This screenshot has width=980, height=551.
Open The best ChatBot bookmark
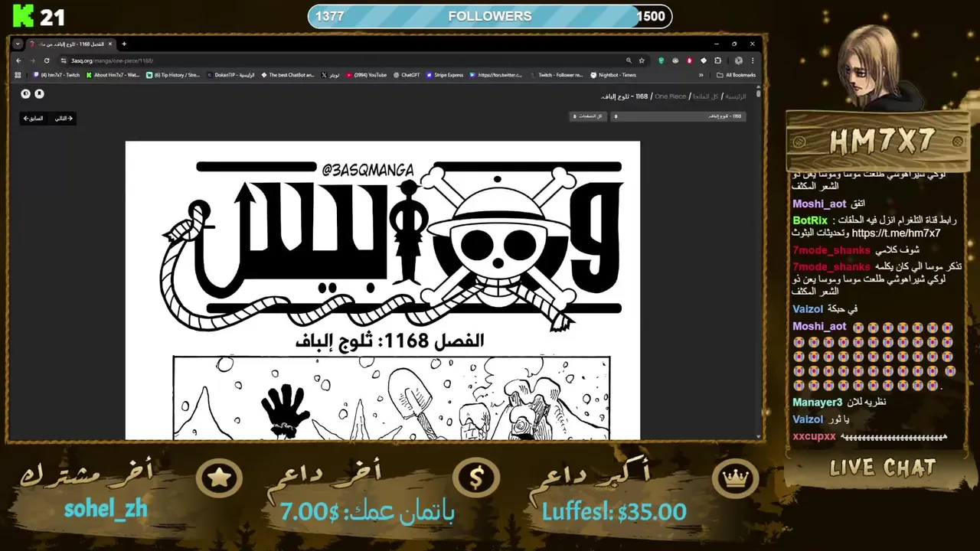pyautogui.click(x=288, y=75)
